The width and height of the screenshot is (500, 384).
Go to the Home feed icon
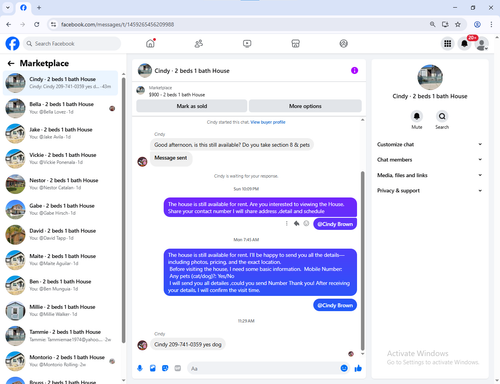[150, 43]
